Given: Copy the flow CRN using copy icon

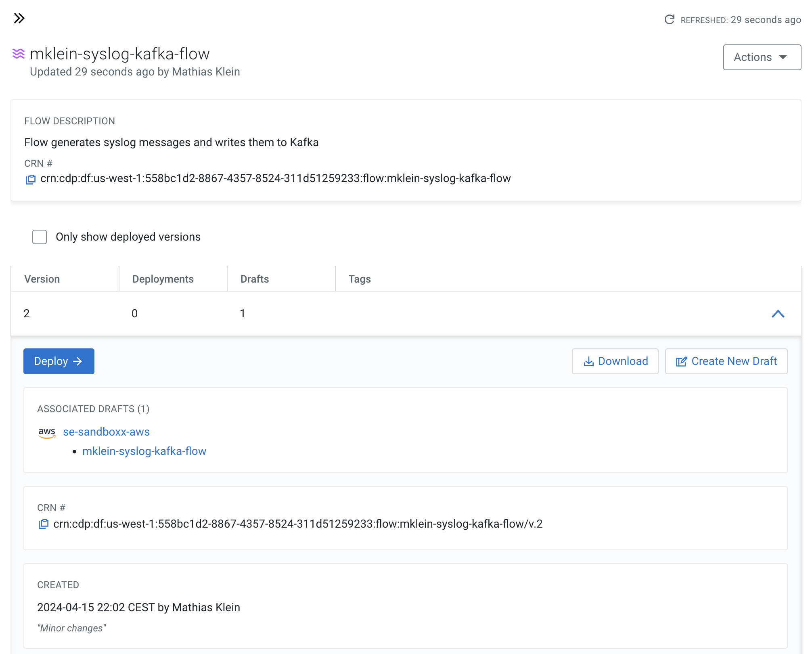Looking at the screenshot, I should pos(31,179).
